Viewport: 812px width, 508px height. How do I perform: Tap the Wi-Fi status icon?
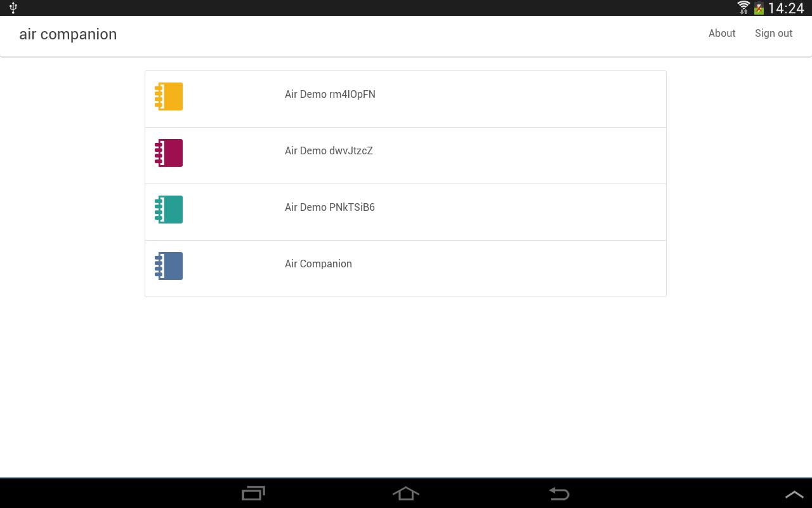pyautogui.click(x=743, y=8)
